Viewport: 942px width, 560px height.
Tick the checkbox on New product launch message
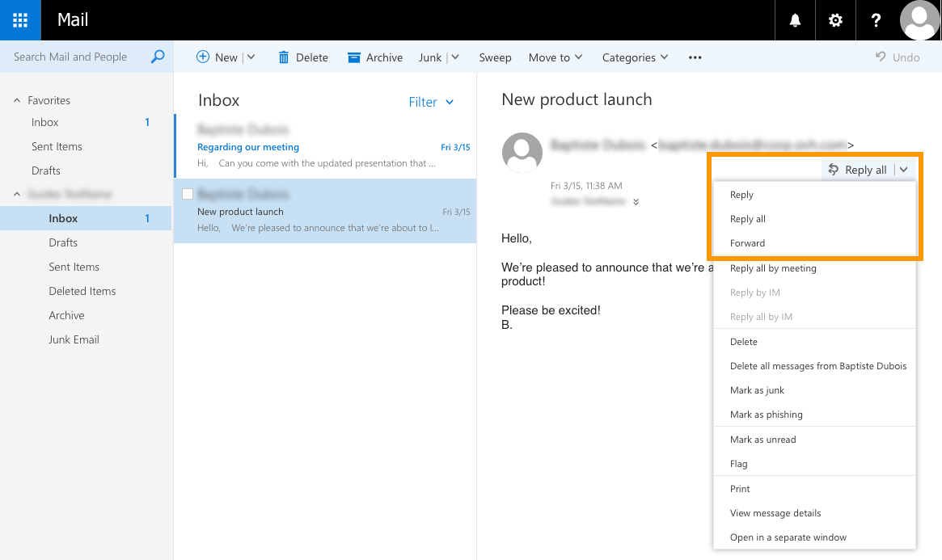188,194
